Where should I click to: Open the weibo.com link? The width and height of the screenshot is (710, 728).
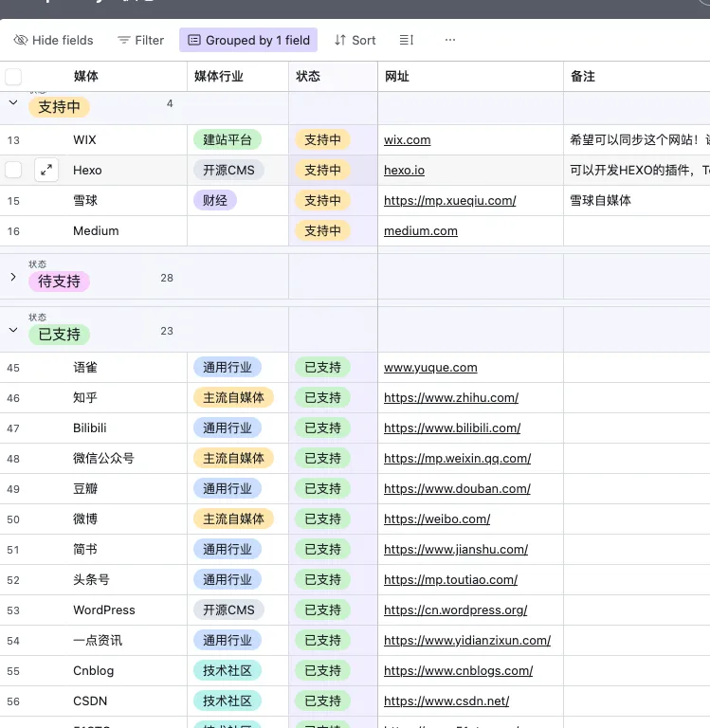[x=437, y=519]
